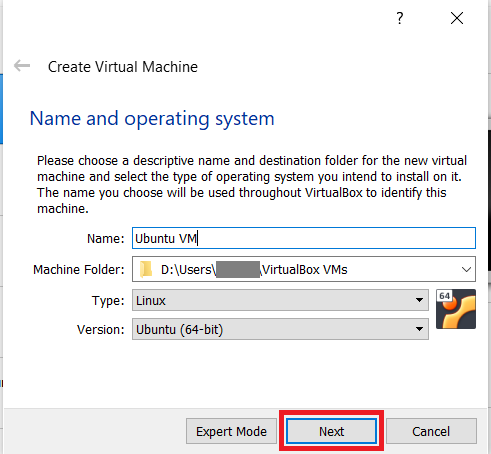Click the Next button
The image size is (491, 454).
coord(331,431)
